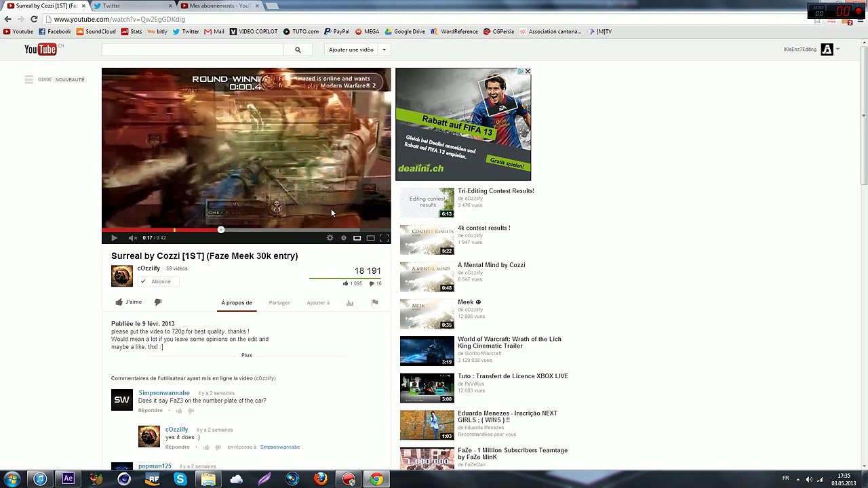
Task: Open the VIDEO COPILOT bookmark
Action: coord(254,31)
